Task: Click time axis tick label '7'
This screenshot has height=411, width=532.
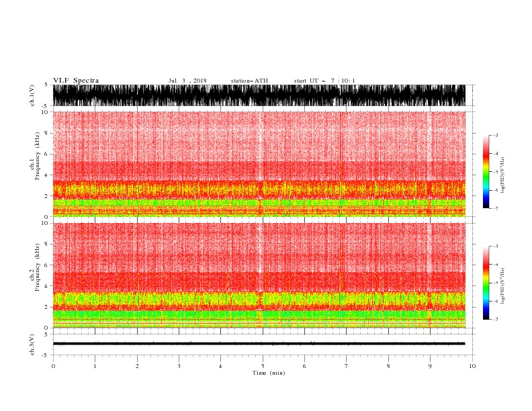Action: [x=347, y=366]
